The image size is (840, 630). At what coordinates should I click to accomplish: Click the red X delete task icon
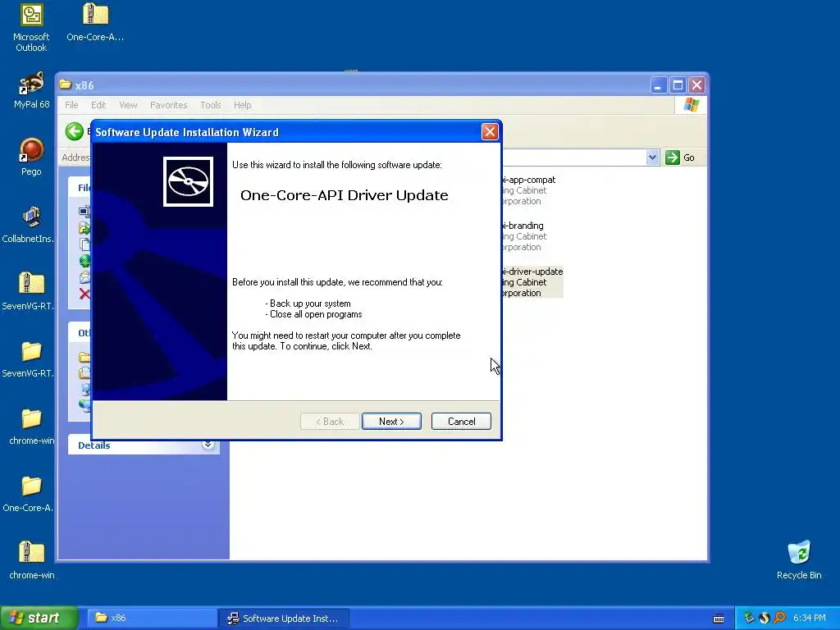84,294
